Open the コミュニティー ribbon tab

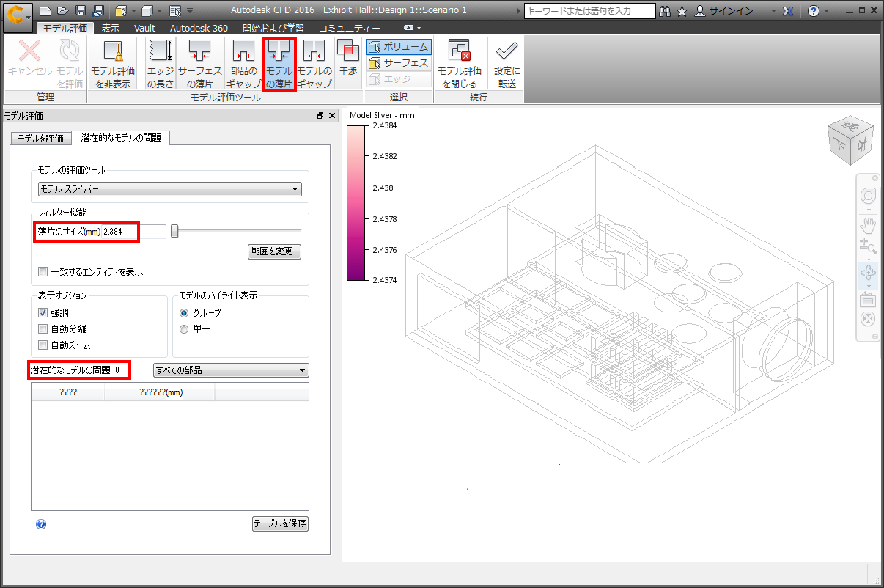coord(349,28)
